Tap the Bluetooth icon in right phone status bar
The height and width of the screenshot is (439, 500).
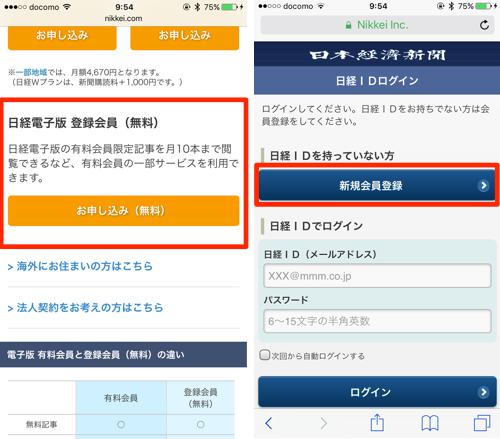click(451, 6)
